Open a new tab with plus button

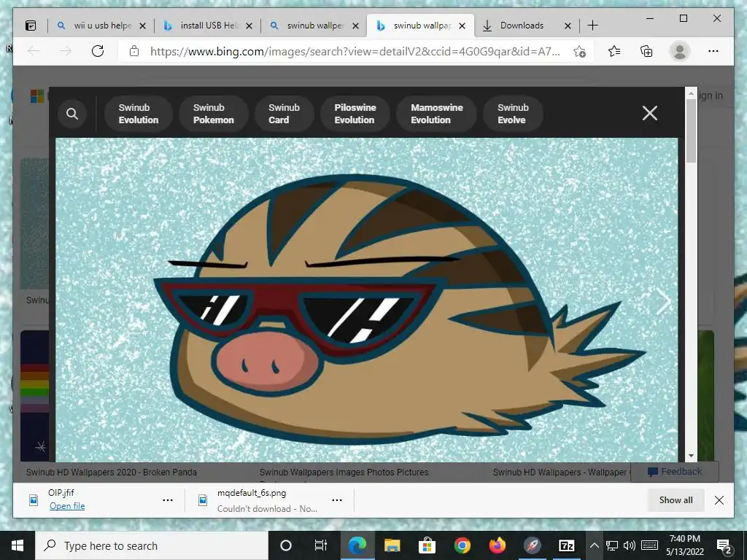click(592, 26)
